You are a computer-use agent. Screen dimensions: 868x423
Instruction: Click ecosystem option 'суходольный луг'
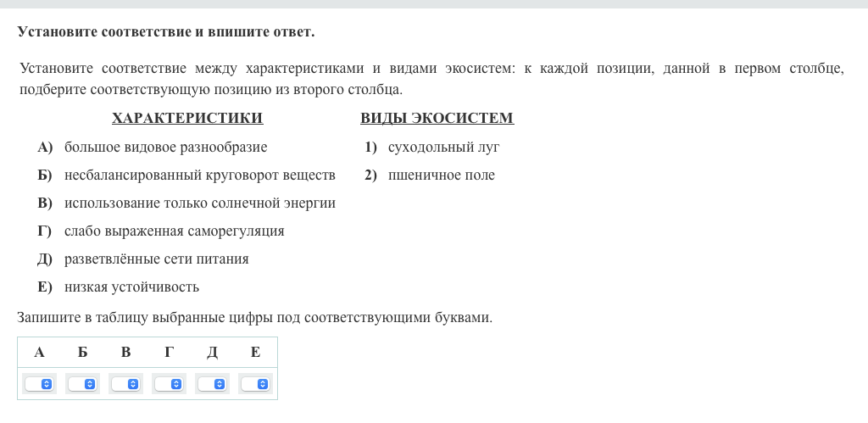tap(443, 147)
